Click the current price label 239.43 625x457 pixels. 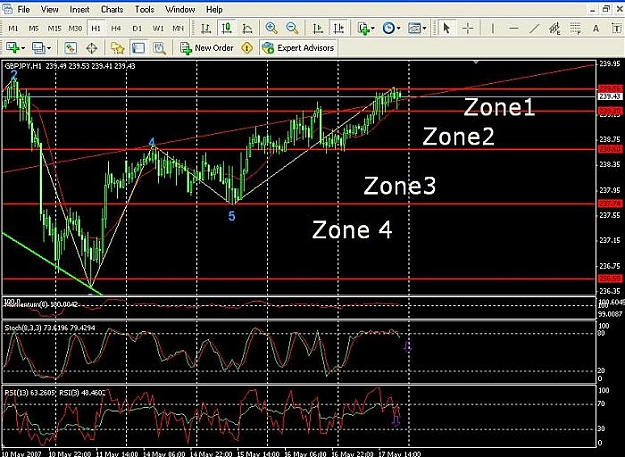(609, 96)
